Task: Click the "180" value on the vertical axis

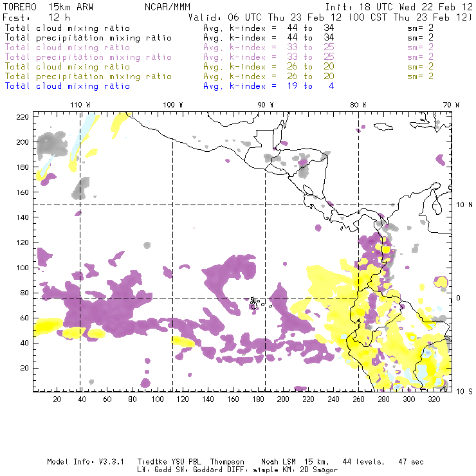Action: point(23,167)
